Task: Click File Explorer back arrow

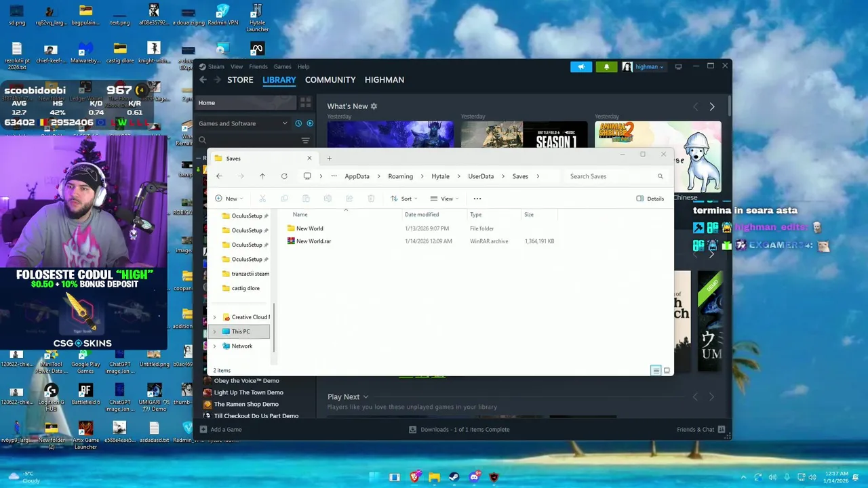Action: (x=219, y=176)
